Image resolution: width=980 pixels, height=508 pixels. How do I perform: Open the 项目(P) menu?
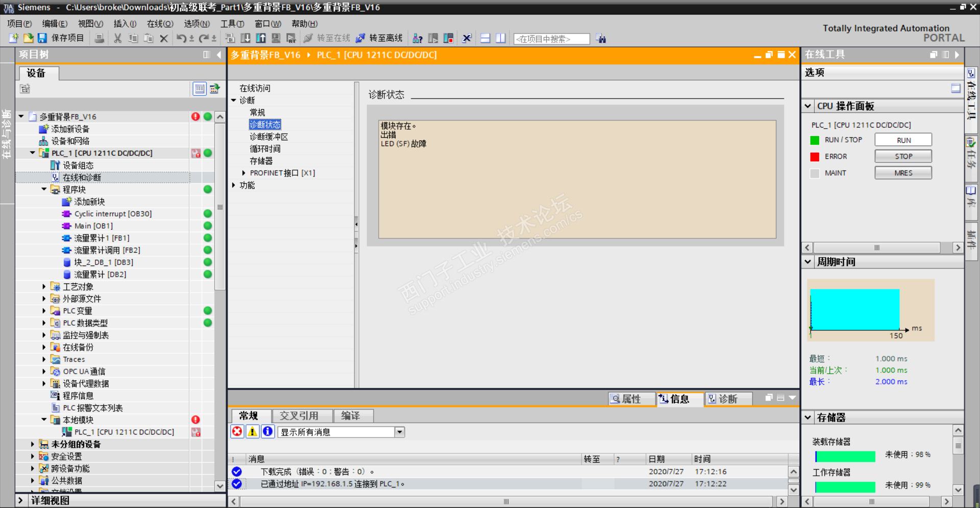click(19, 23)
